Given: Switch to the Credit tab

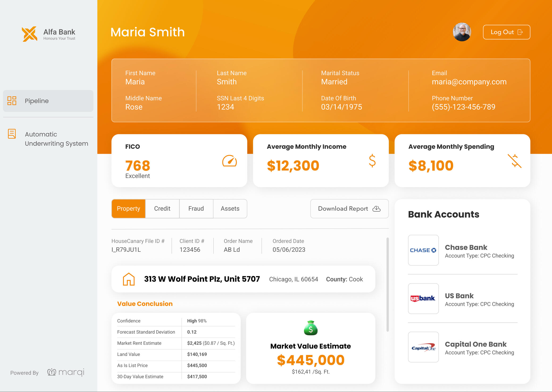Looking at the screenshot, I should [x=162, y=209].
